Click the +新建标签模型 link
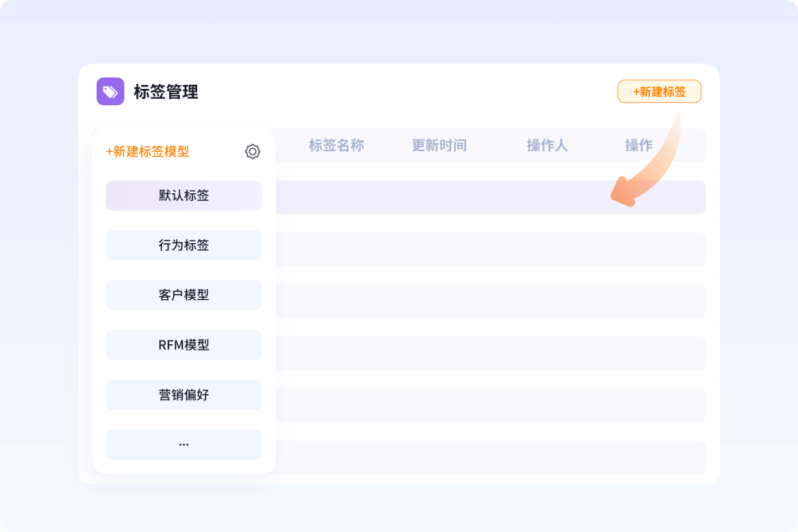The image size is (798, 532). click(x=147, y=152)
